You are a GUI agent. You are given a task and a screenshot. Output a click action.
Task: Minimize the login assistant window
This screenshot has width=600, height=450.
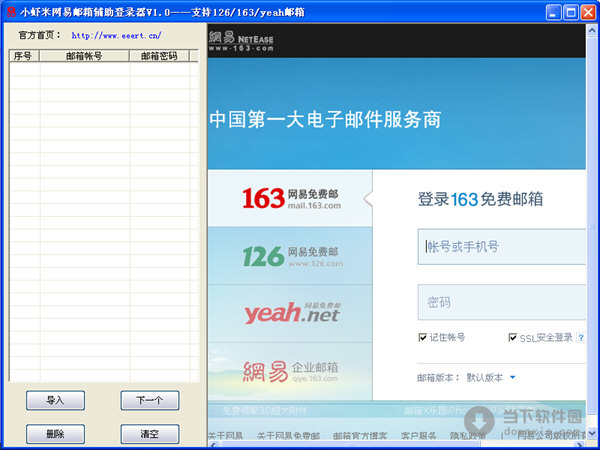click(x=553, y=13)
